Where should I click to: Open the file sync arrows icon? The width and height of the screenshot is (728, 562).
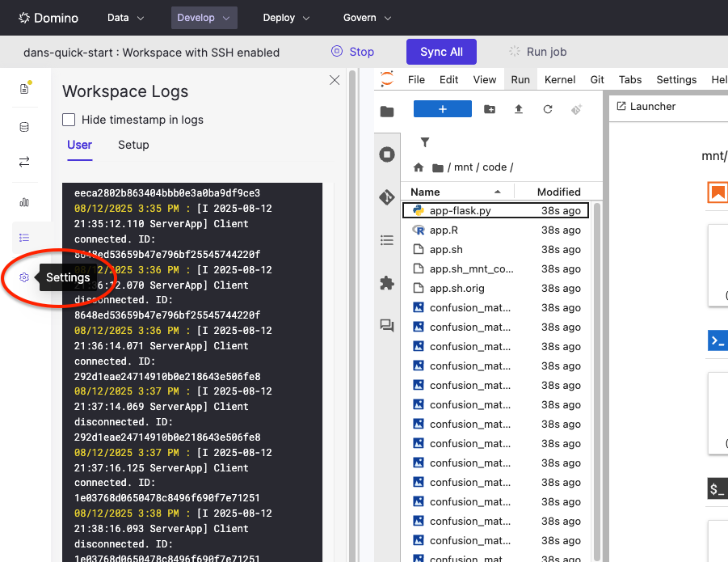click(24, 162)
